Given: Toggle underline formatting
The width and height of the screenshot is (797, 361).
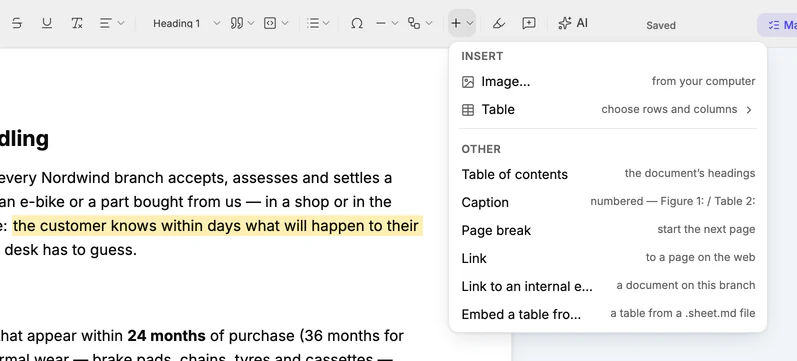Looking at the screenshot, I should pos(47,23).
